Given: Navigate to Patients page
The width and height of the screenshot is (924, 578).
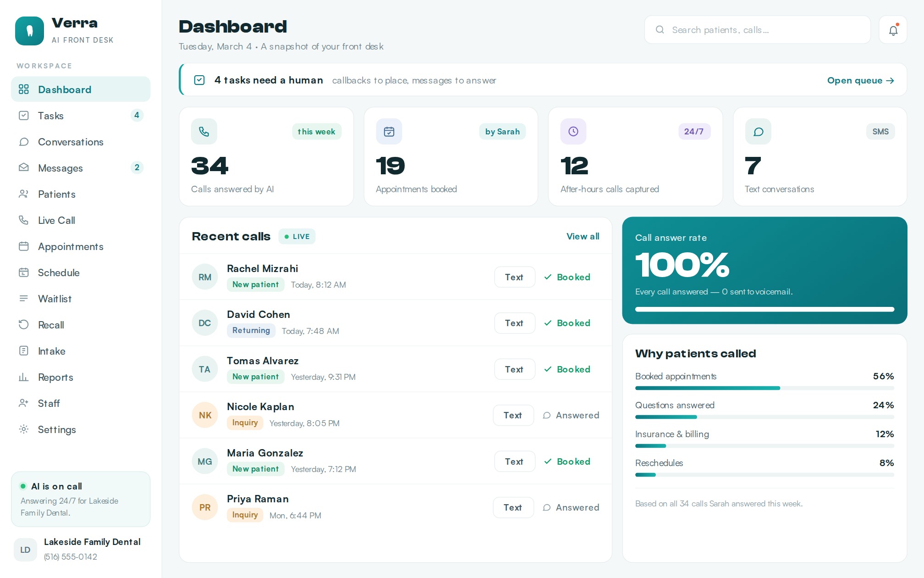Looking at the screenshot, I should [x=81, y=194].
